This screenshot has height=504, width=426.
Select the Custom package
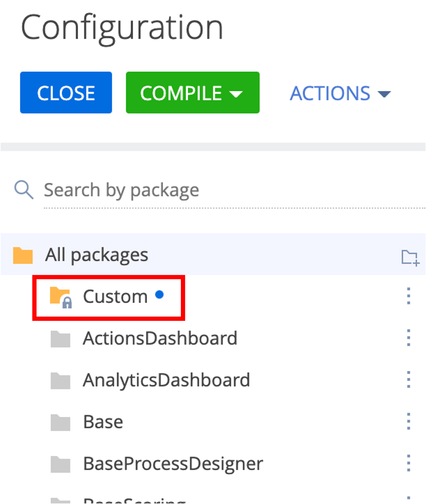115,297
